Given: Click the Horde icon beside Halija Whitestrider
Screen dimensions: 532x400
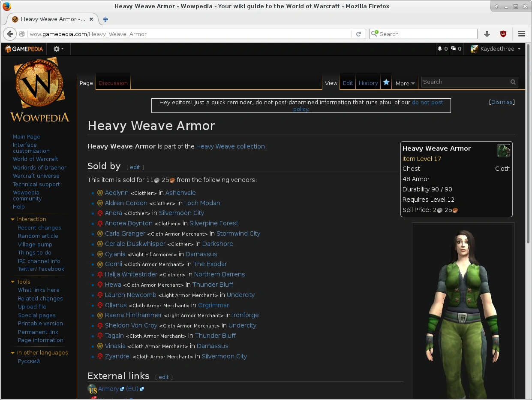Looking at the screenshot, I should 100,275.
